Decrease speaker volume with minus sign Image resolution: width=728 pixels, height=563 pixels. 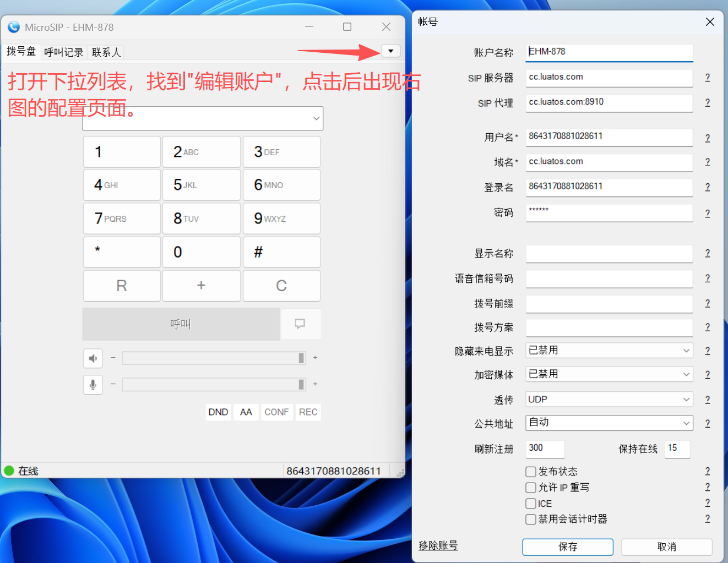click(113, 358)
